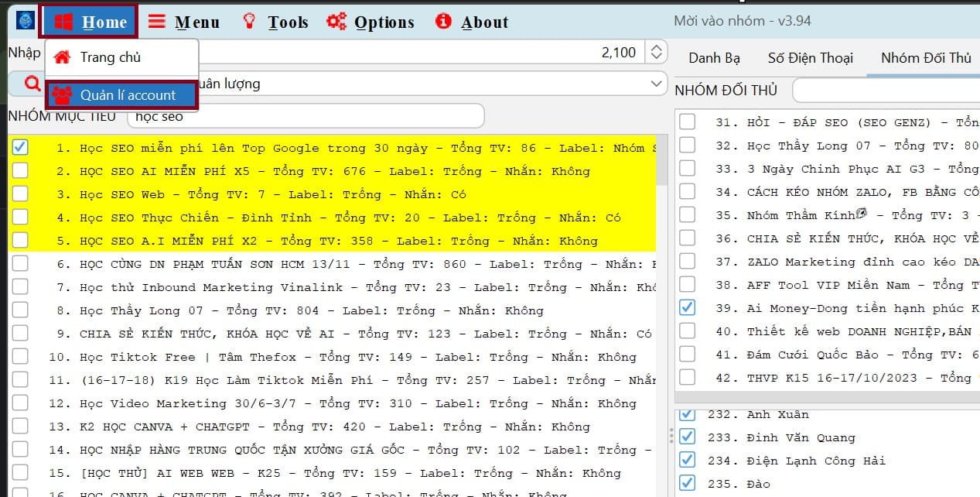This screenshot has height=497, width=980.
Task: Choose Quản lí account from the dropdown menu
Action: click(122, 95)
